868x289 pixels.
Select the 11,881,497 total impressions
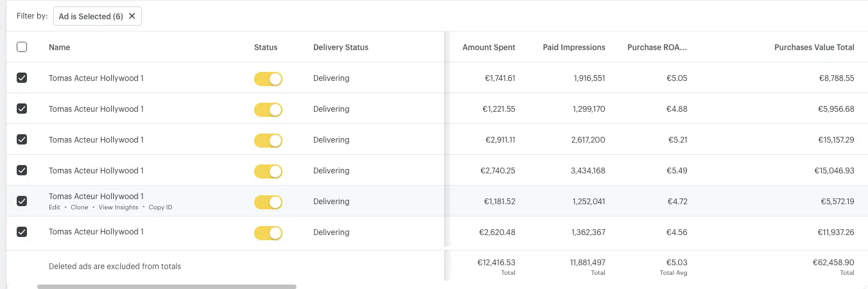point(587,263)
